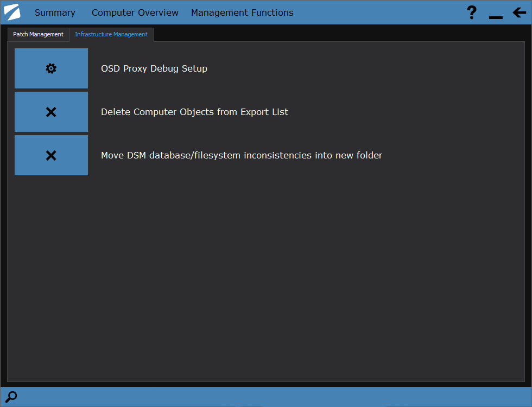
Task: Launch OSD Proxy Debug Setup gear tile
Action: 51,68
